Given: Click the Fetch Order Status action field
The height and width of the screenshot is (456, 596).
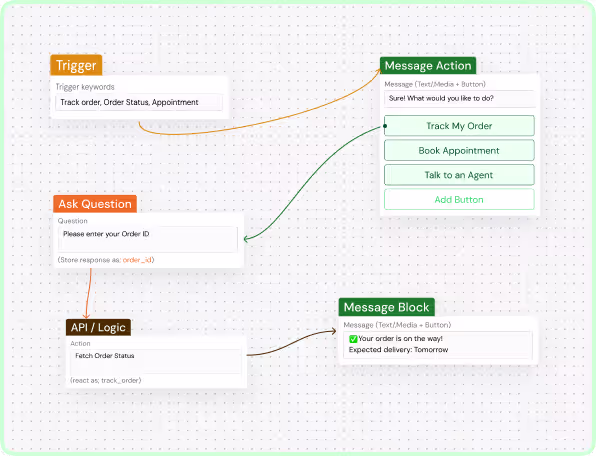Looking at the screenshot, I should click(156, 361).
